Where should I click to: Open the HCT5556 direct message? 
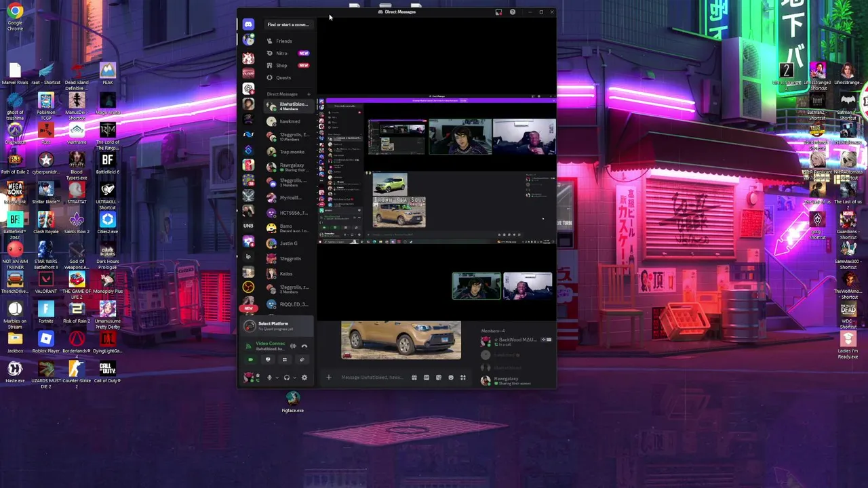pyautogui.click(x=290, y=213)
